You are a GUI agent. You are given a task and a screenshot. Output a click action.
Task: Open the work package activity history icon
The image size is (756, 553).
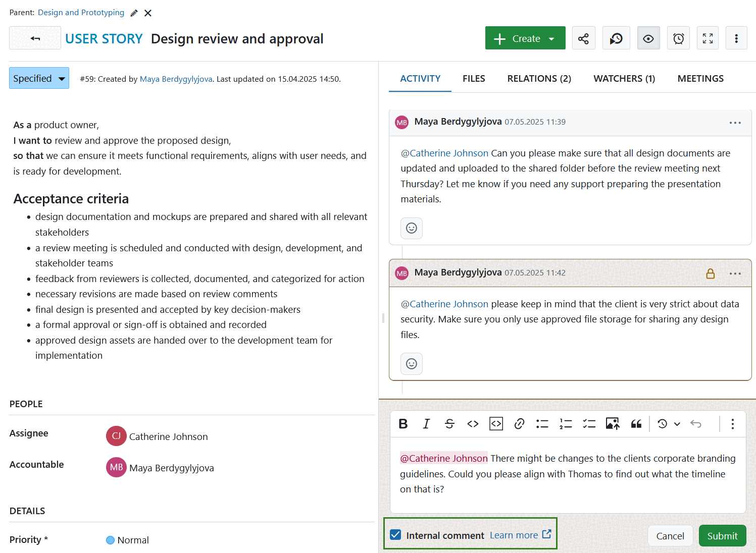[616, 38]
